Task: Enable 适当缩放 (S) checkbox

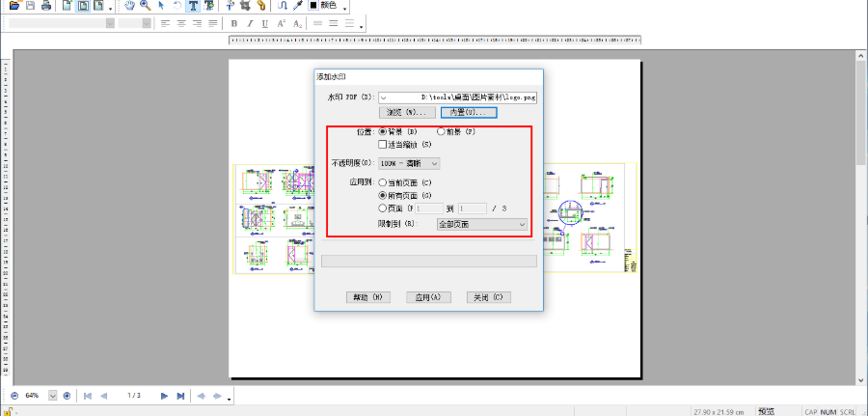Action: 383,145
